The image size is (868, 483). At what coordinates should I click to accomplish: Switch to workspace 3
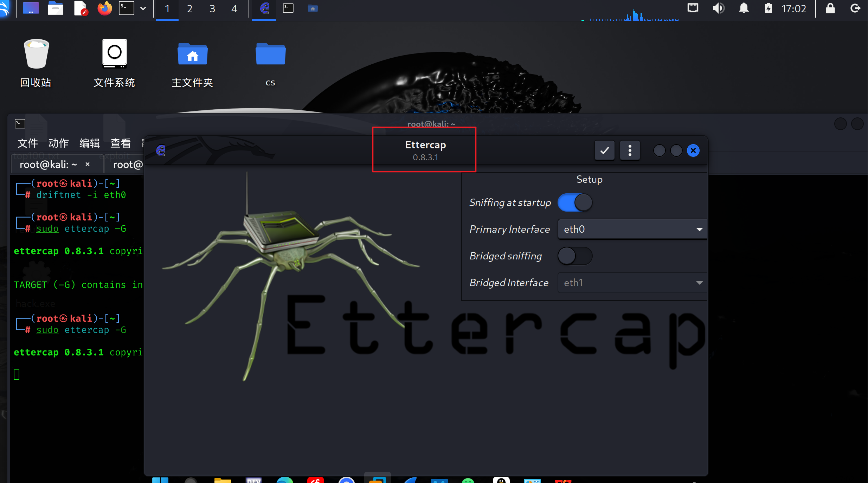[212, 9]
